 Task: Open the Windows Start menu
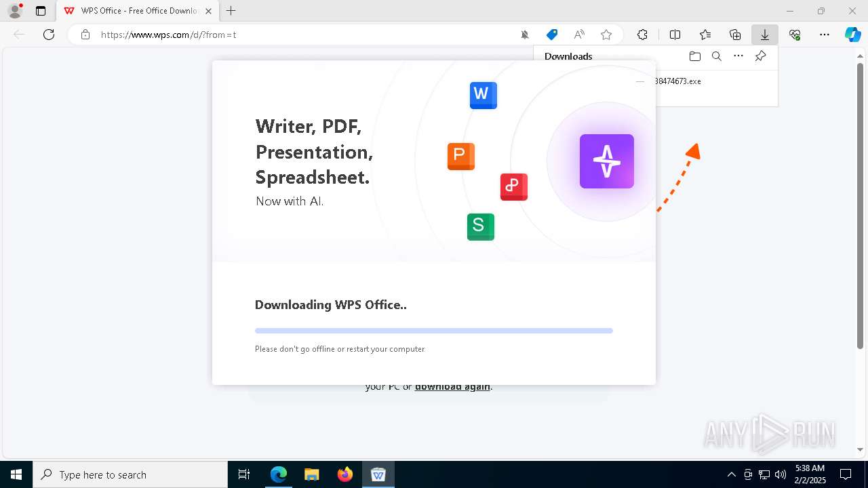coord(16,474)
